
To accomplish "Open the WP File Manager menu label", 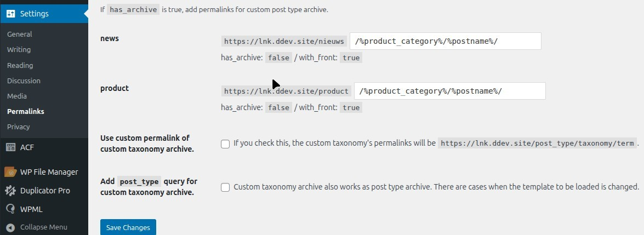I will [x=49, y=172].
